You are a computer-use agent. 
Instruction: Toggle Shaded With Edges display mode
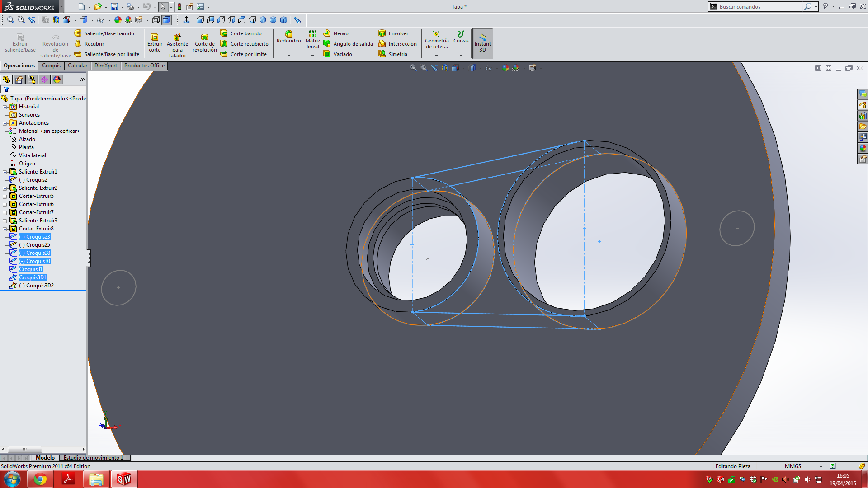[166, 20]
